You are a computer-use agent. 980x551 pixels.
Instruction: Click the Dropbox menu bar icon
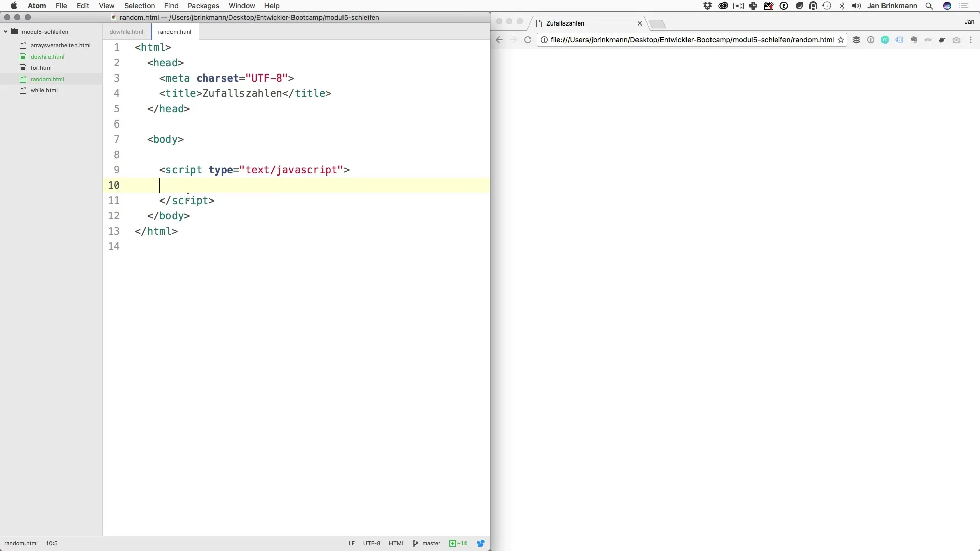click(707, 6)
